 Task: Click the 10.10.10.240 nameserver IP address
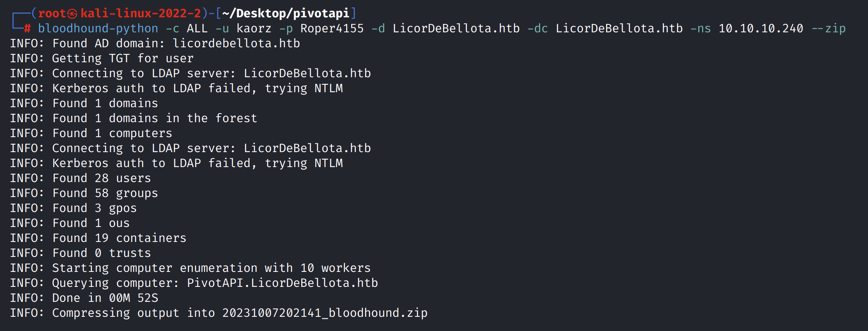[x=760, y=28]
